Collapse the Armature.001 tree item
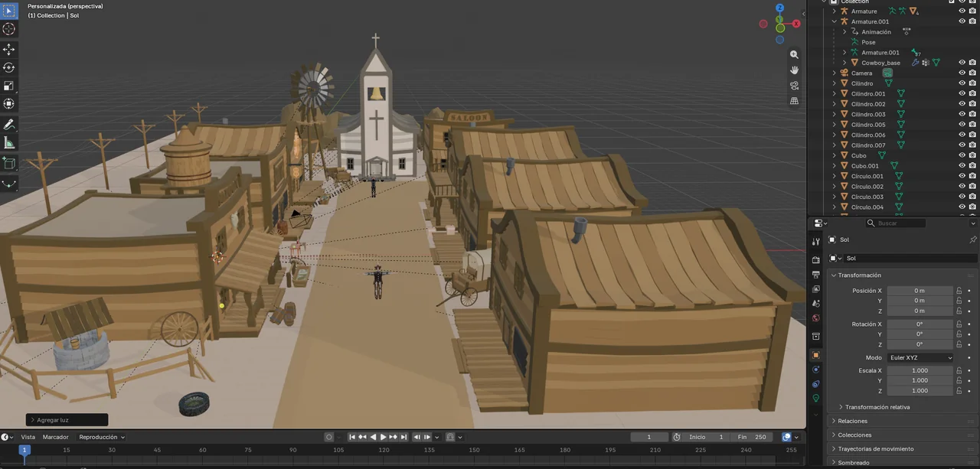980x469 pixels. click(x=835, y=21)
